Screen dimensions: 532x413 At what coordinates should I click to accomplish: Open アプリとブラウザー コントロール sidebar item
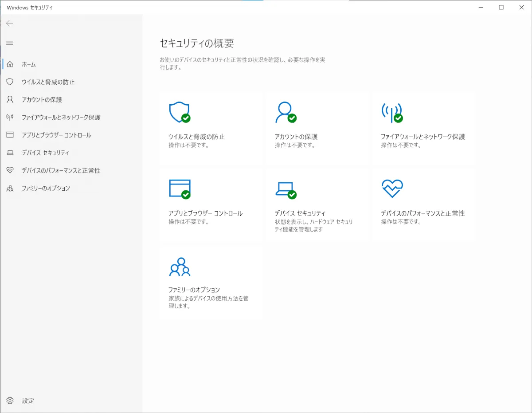pyautogui.click(x=56, y=135)
